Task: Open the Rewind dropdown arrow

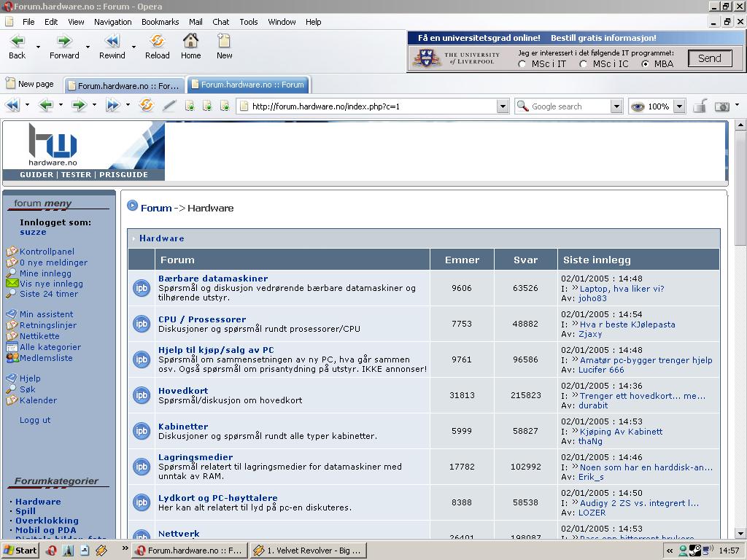Action: [134, 47]
